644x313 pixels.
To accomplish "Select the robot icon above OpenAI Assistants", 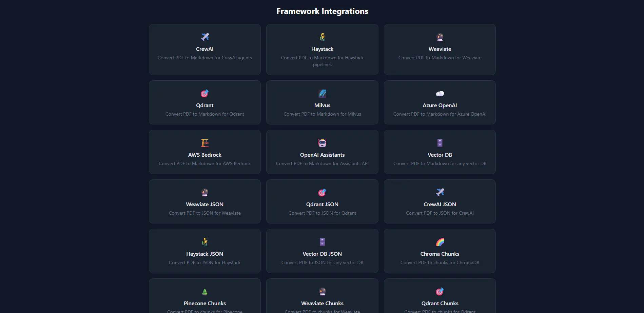I will coord(322,143).
